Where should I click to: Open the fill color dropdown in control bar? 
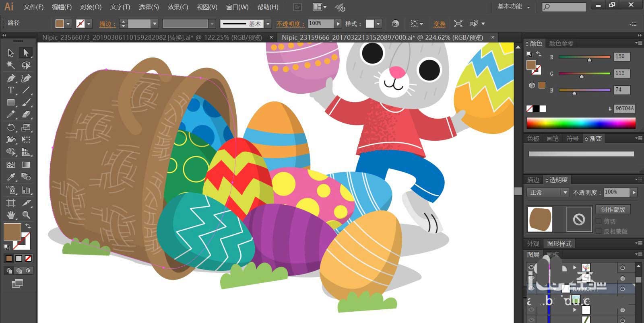click(68, 24)
